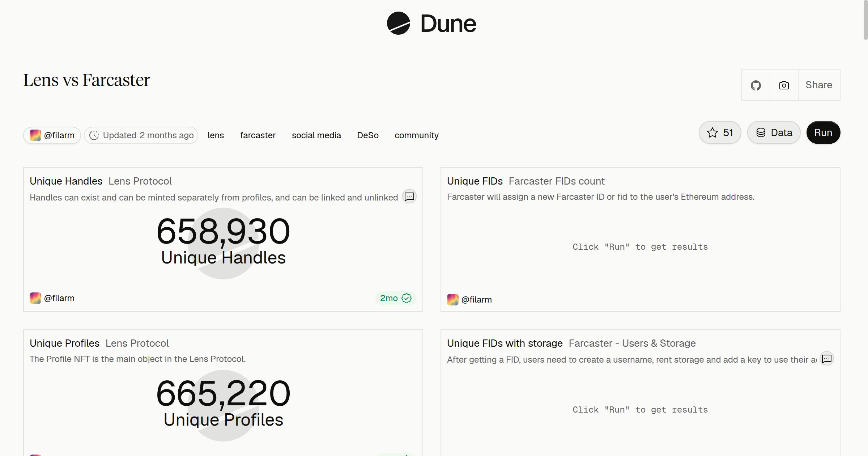Open the Dune logo home link
The width and height of the screenshot is (868, 456).
coord(431,24)
